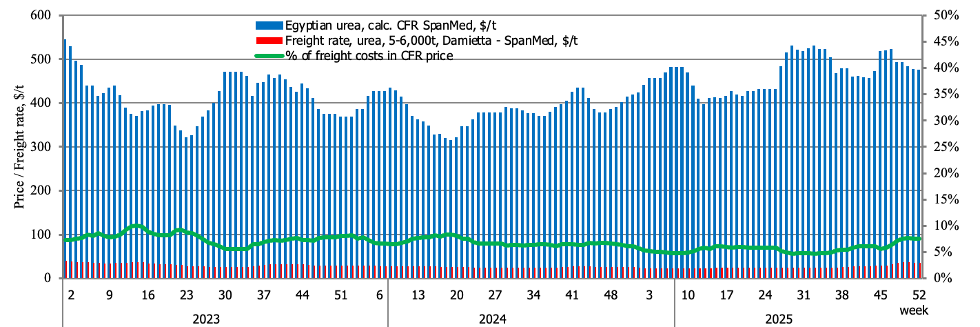
Task: Click the red legend swatch
Action: (x=269, y=41)
